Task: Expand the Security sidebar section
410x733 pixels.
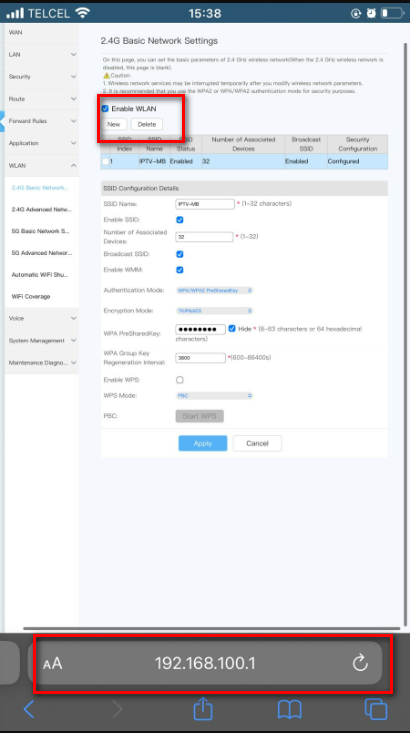Action: 42,77
